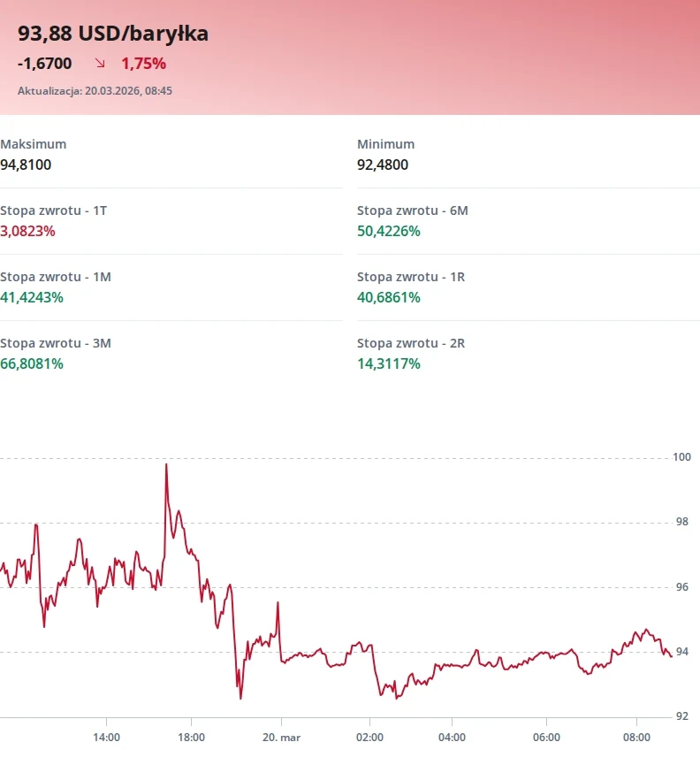Click the Stopa zwrotu - 6M label
The image size is (700, 765).
412,210
